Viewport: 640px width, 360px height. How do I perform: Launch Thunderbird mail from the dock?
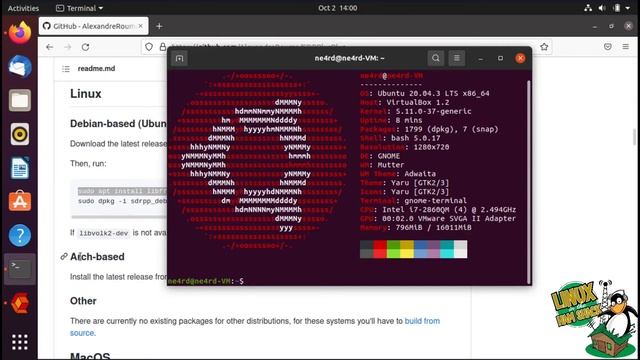pyautogui.click(x=20, y=67)
